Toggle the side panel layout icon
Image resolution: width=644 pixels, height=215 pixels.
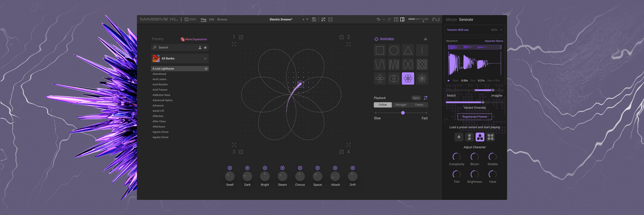tap(402, 19)
